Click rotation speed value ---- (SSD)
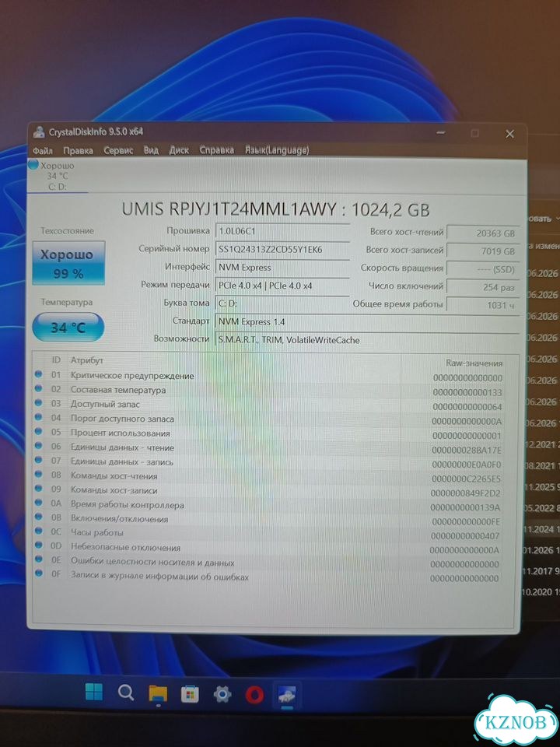The image size is (560, 747). pyautogui.click(x=482, y=270)
